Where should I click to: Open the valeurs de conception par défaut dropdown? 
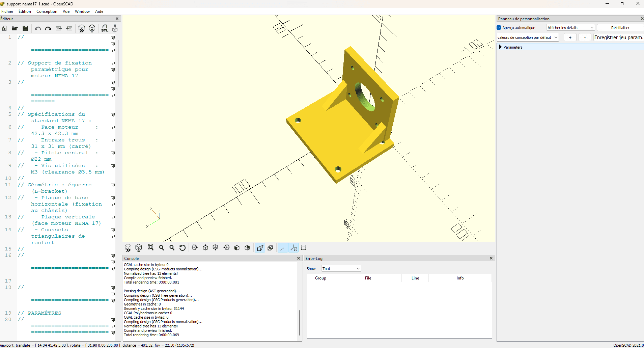pos(528,37)
